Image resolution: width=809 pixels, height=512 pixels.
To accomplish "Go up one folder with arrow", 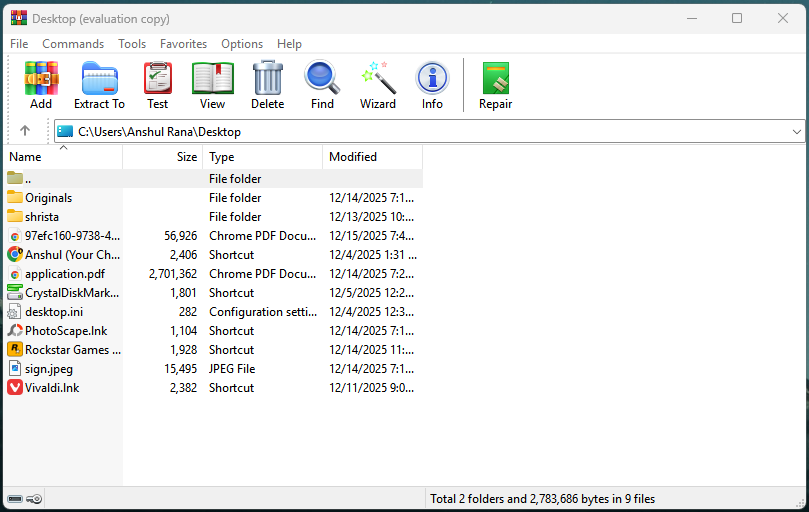I will (x=25, y=131).
